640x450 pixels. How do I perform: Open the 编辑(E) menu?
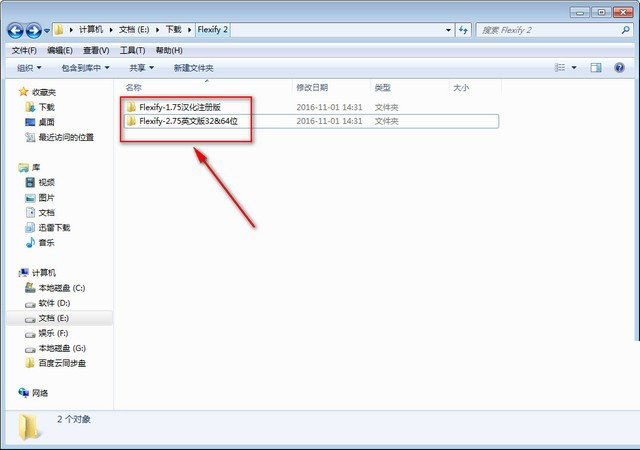point(60,51)
